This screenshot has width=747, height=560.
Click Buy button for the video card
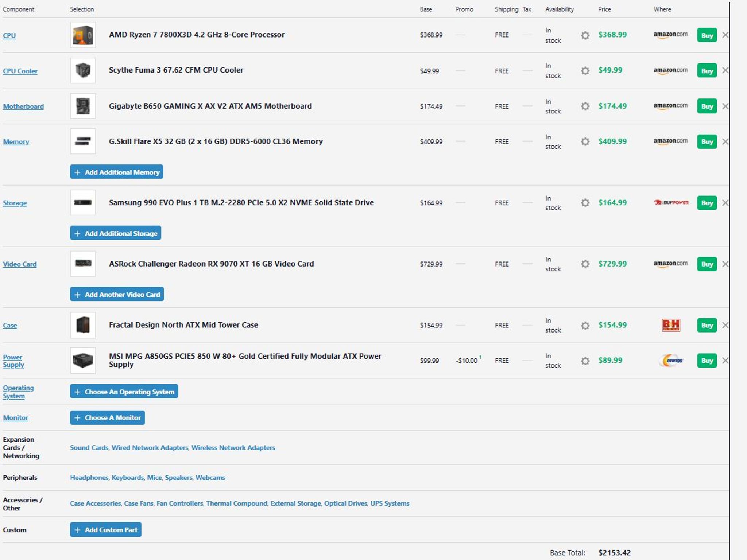[707, 264]
